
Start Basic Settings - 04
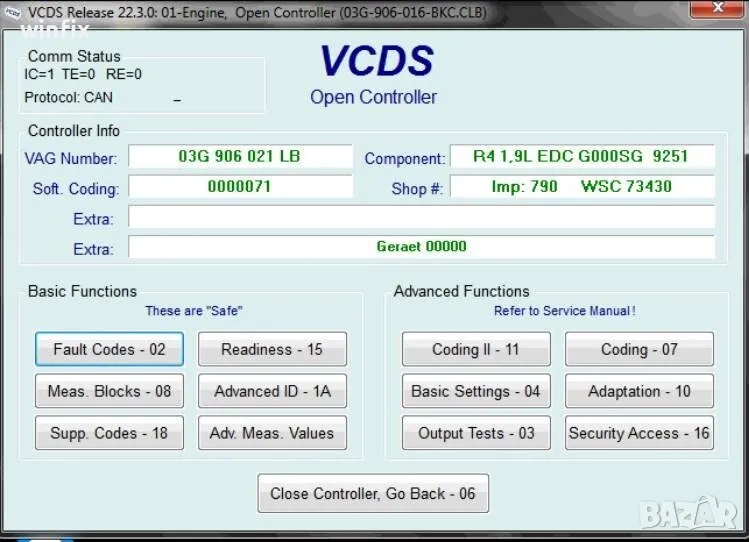[x=476, y=392]
